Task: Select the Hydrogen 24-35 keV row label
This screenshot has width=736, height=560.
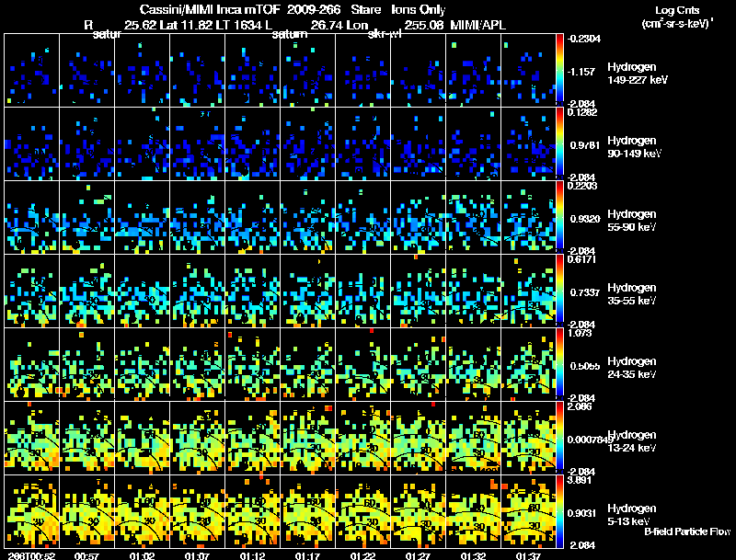Action: [x=632, y=368]
